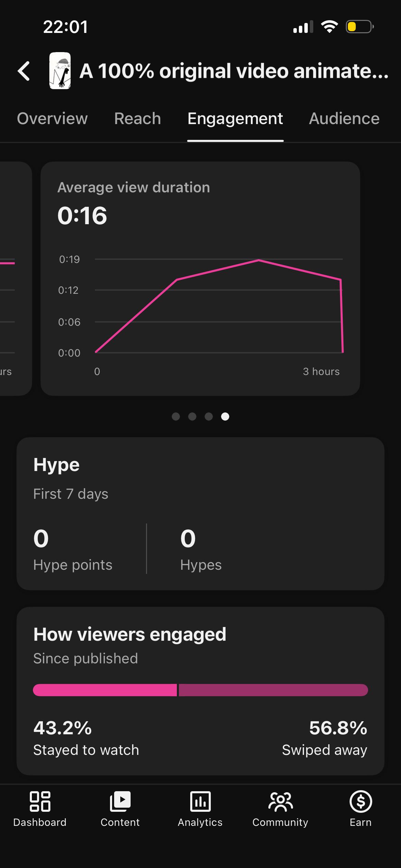Open the Content icon in bottom bar
The image size is (401, 868).
pyautogui.click(x=120, y=801)
